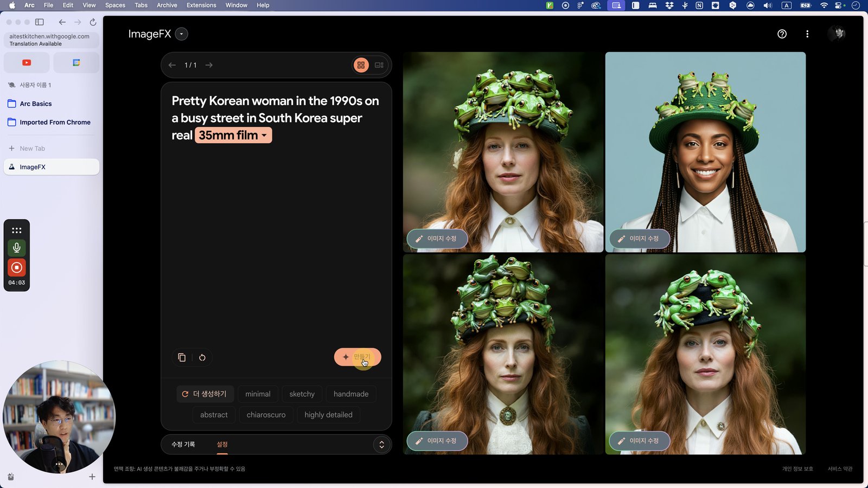
Task: Add the abstract style chip
Action: click(x=214, y=415)
